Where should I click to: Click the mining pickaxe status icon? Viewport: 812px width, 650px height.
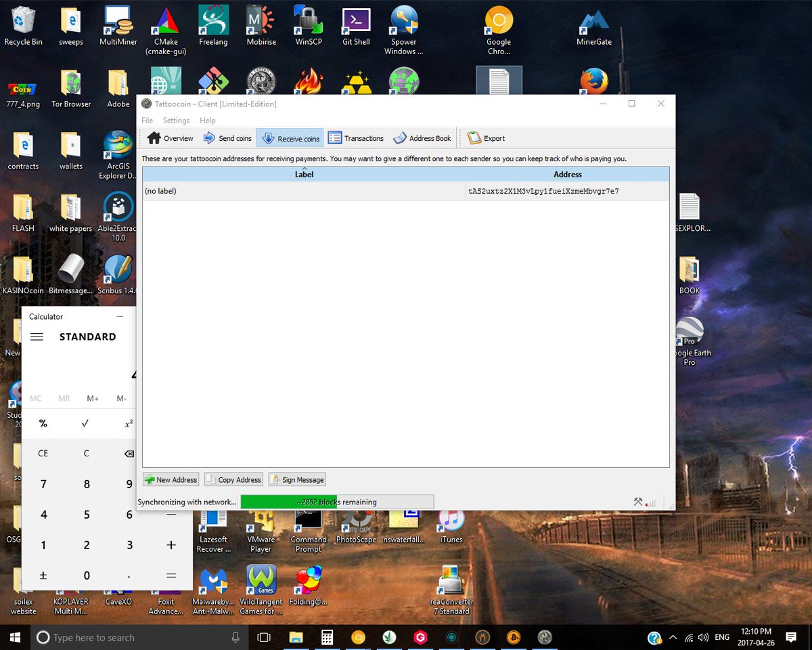(x=637, y=502)
